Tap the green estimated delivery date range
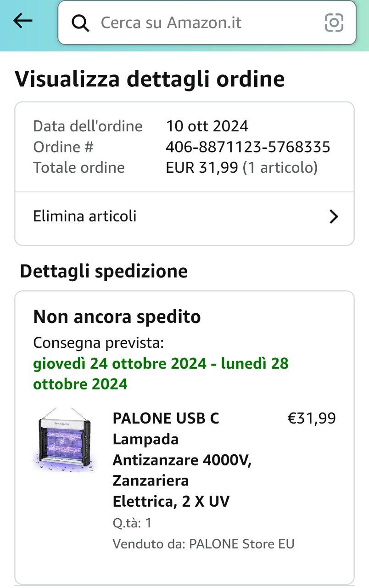The height and width of the screenshot is (588, 369). 161,373
